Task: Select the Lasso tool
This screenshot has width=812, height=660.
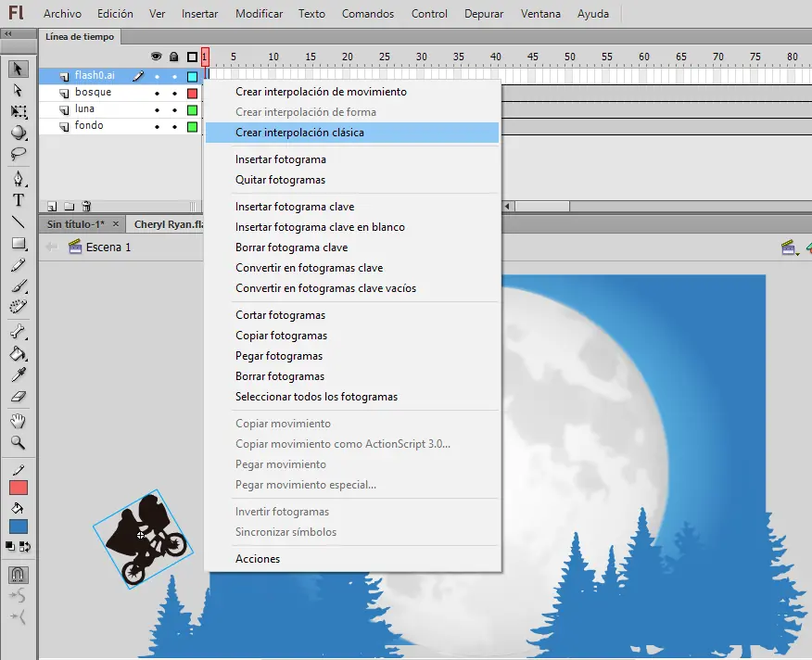Action: 19,154
